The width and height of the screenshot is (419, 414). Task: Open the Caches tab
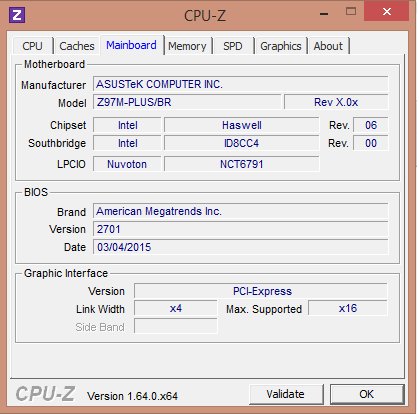pyautogui.click(x=77, y=46)
